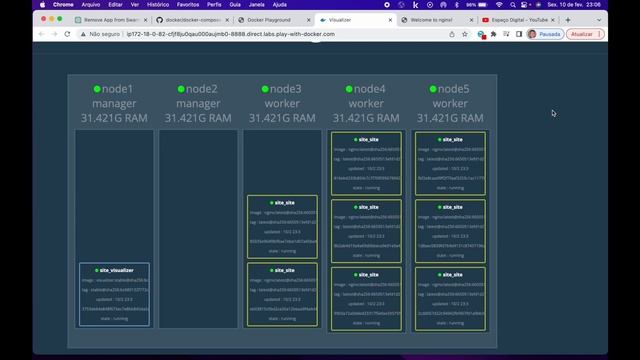The width and height of the screenshot is (640, 360).
Task: Open the Perfis menu
Action: (x=214, y=5)
